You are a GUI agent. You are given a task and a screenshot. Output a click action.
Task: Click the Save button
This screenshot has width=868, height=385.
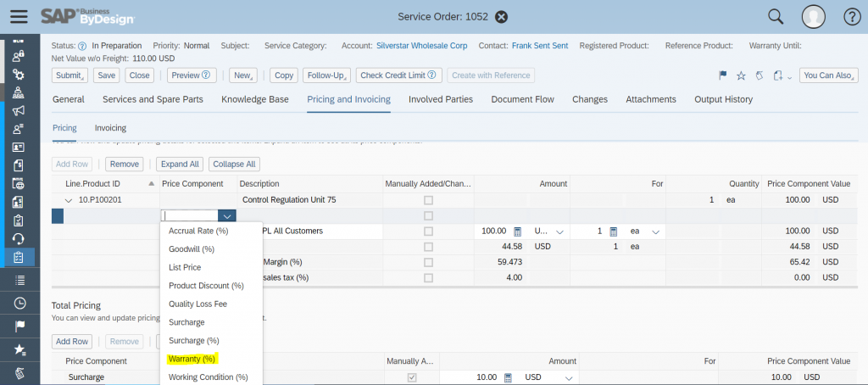(x=107, y=75)
